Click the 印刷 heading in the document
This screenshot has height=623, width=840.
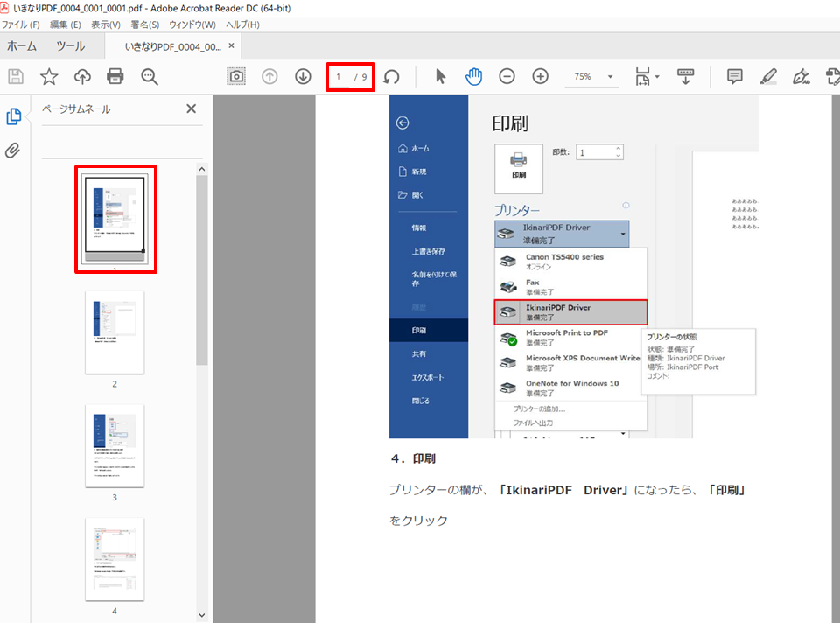(x=510, y=123)
